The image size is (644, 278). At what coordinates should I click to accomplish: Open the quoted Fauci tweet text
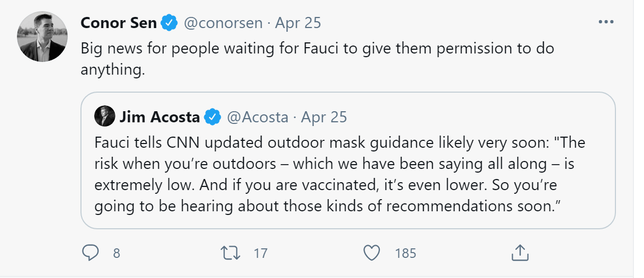click(340, 174)
